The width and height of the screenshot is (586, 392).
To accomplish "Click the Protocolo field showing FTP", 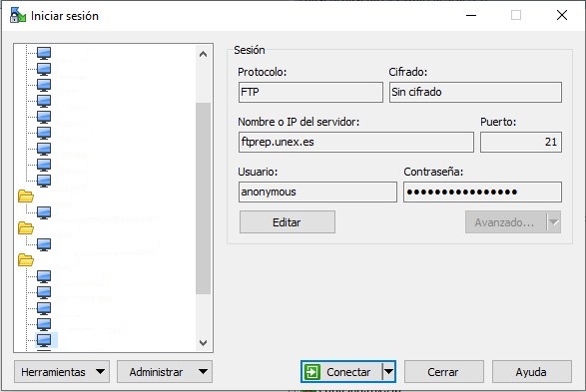I will [310, 92].
